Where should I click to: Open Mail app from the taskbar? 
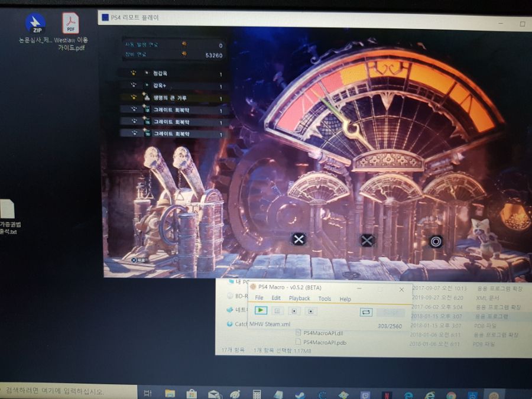214,394
